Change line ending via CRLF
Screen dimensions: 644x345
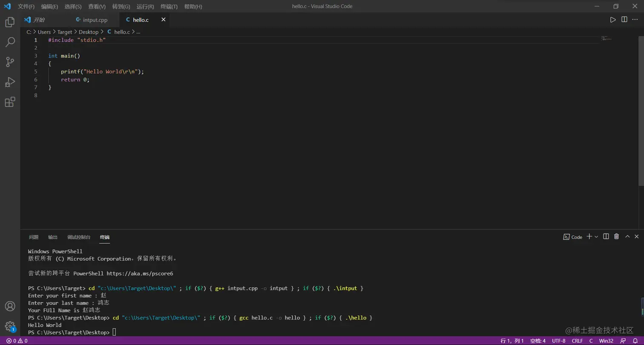click(x=577, y=341)
